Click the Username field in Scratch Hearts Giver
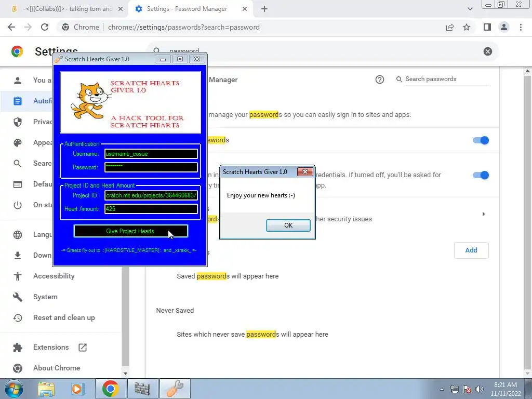Screen dimensions: 532x399 [151, 154]
